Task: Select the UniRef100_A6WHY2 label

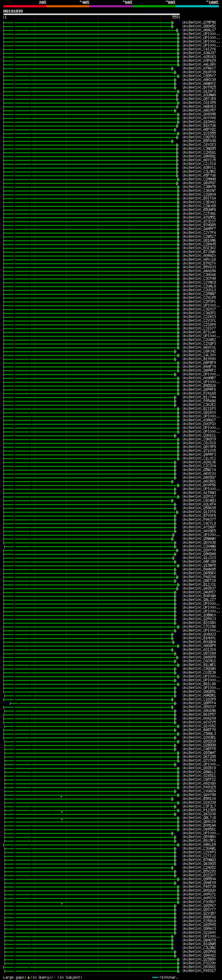Action: (x=199, y=83)
